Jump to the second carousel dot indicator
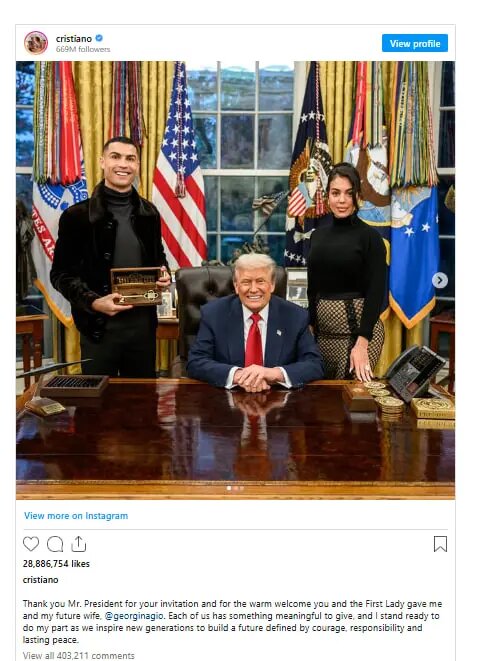 coord(235,488)
